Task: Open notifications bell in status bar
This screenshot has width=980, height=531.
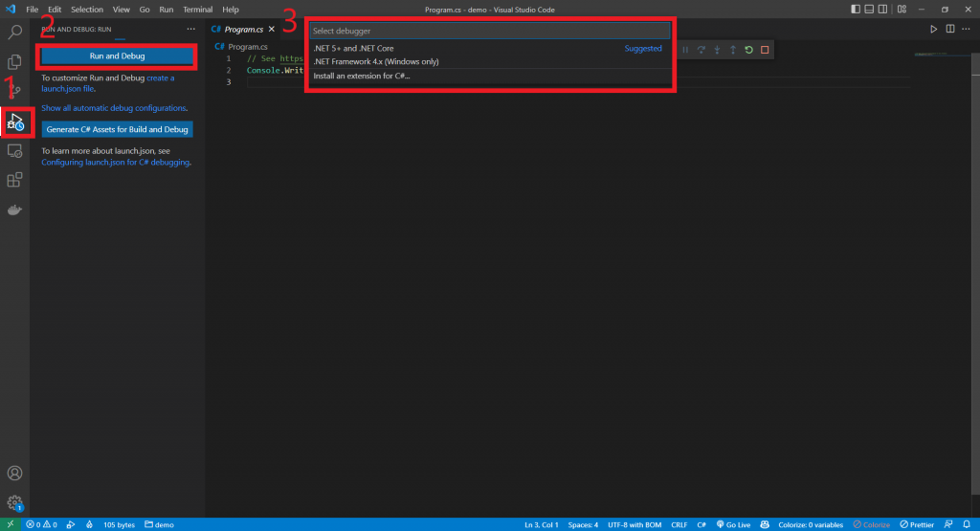Action: pyautogui.click(x=967, y=524)
